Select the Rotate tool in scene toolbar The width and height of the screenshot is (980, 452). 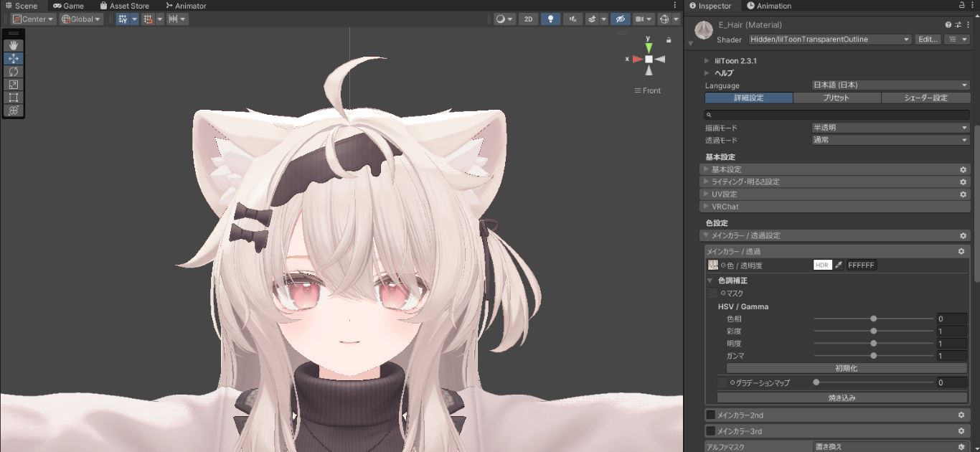(14, 72)
